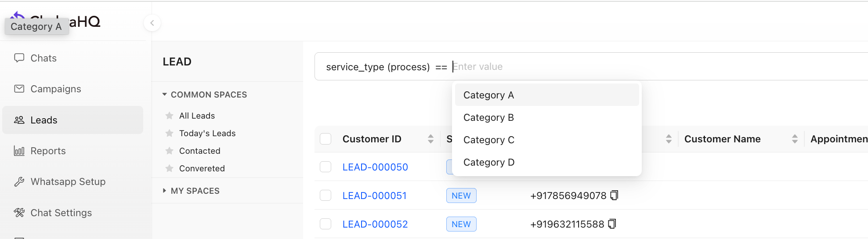
Task: Toggle the select-all checkbox in table header
Action: click(x=325, y=139)
